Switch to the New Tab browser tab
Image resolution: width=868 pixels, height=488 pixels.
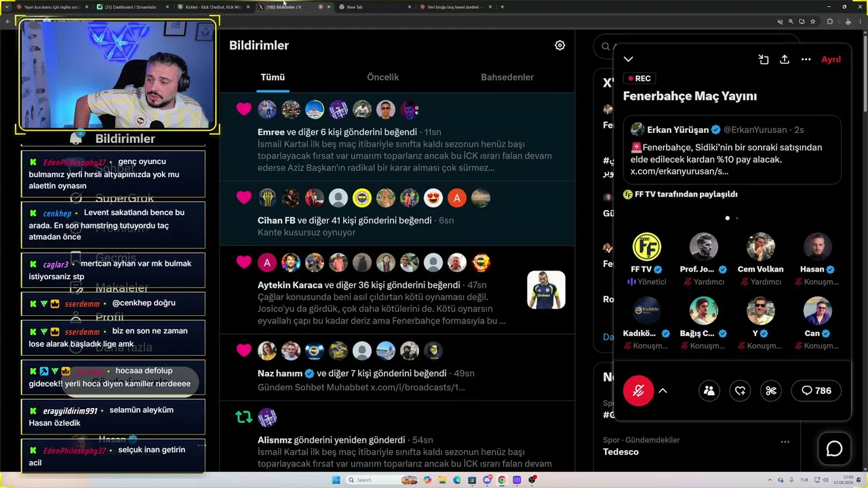(x=374, y=7)
